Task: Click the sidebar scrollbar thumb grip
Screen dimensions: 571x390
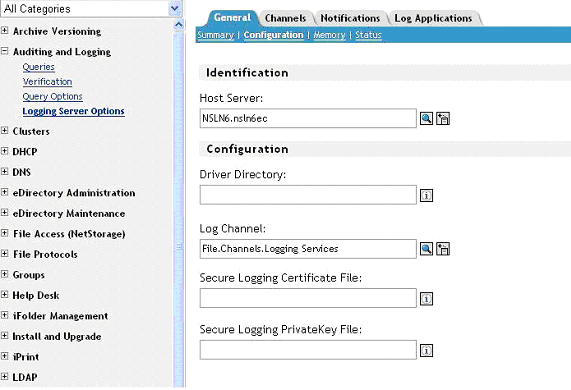Action: click(x=179, y=247)
